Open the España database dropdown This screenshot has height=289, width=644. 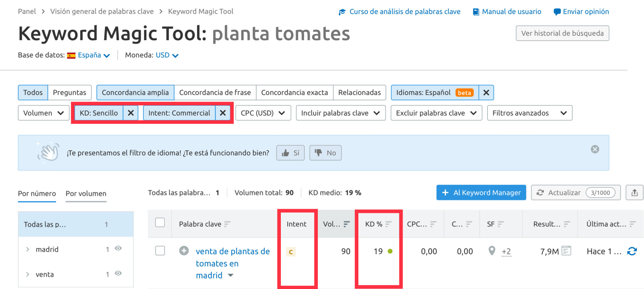pyautogui.click(x=94, y=55)
